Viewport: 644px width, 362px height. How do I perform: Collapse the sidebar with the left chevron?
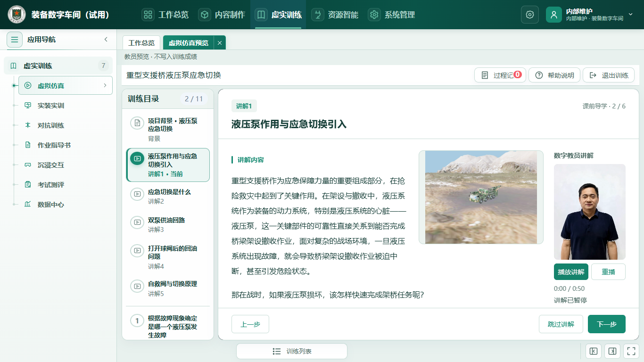point(106,40)
